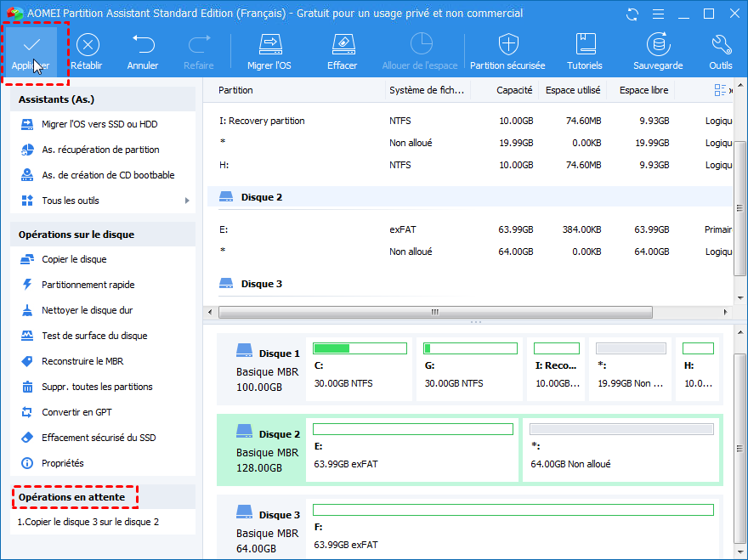Screen dimensions: 748x560
Task: Open the Migrer l'OS tool
Action: pyautogui.click(x=270, y=45)
